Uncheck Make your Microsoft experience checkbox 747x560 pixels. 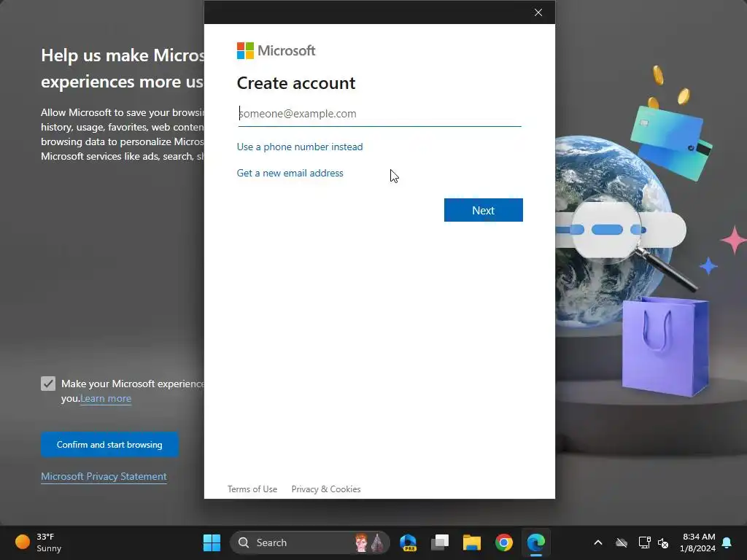(48, 384)
